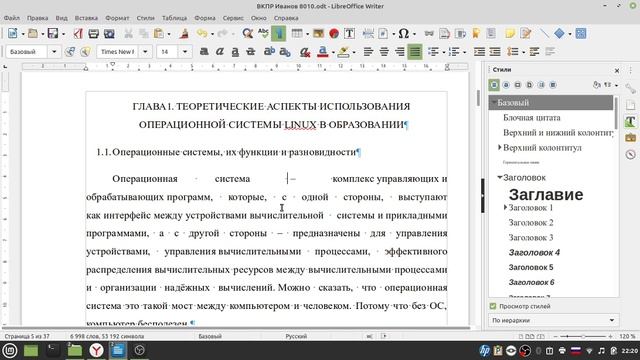The image size is (640, 360).
Task: Open the font size dropdown
Action: point(185,52)
